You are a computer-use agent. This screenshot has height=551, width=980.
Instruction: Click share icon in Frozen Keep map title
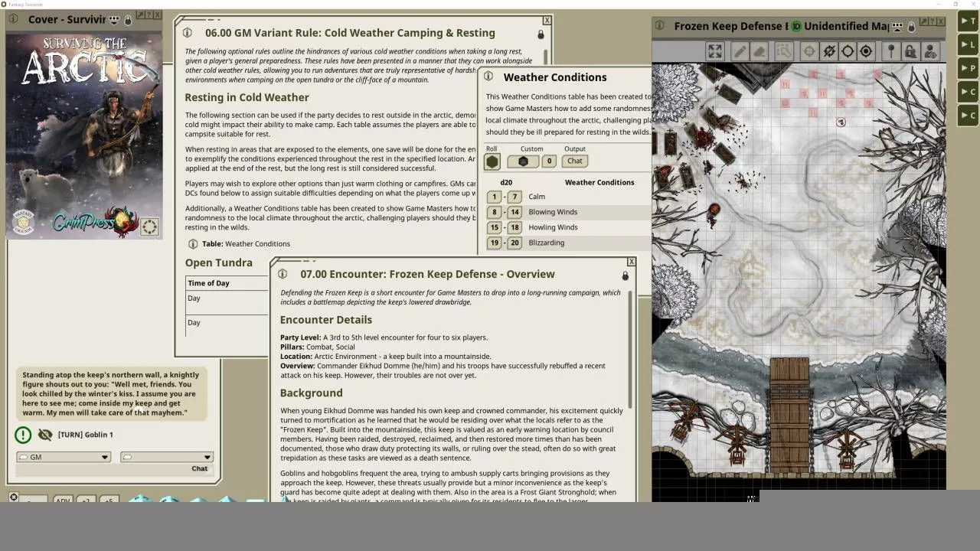pyautogui.click(x=897, y=27)
